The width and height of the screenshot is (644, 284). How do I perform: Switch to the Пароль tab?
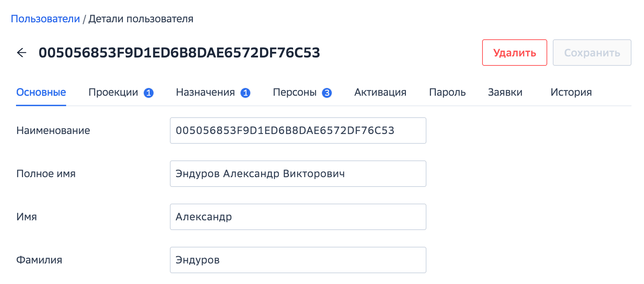[447, 92]
